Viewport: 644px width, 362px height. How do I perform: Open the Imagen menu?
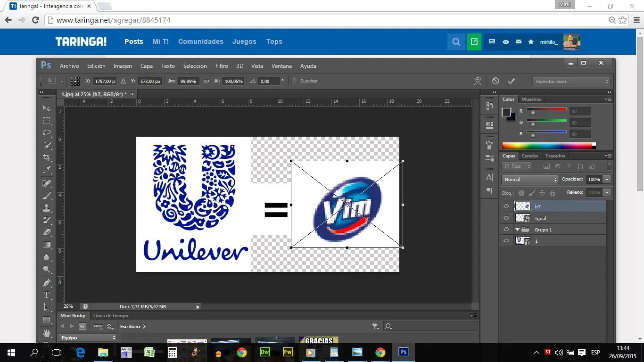coord(123,66)
